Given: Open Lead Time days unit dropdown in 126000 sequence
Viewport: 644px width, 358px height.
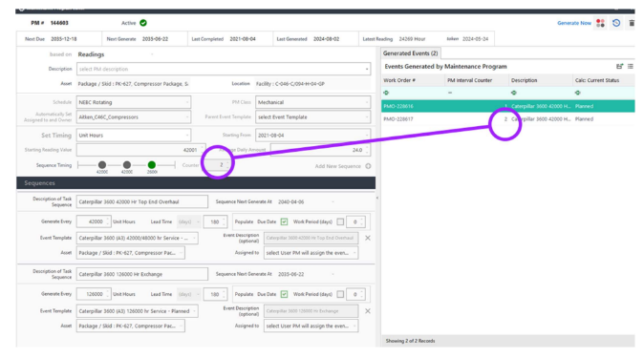Looking at the screenshot, I should pyautogui.click(x=189, y=294).
